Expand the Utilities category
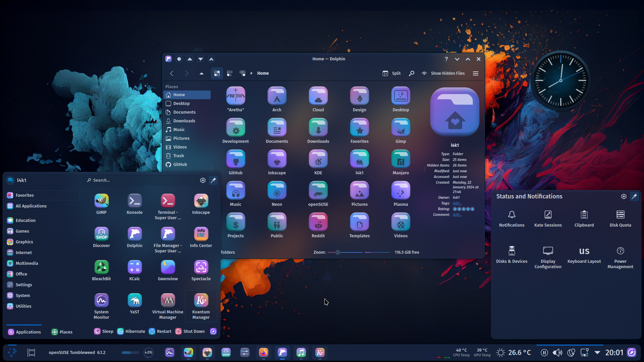This screenshot has height=362, width=644. pyautogui.click(x=43, y=306)
